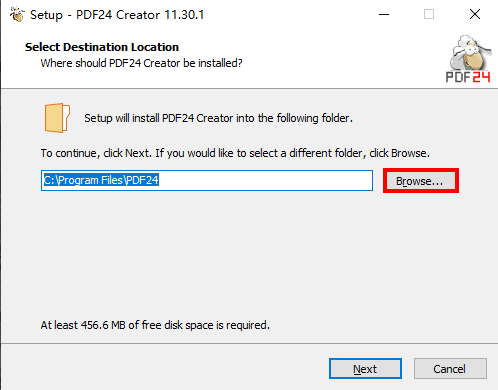This screenshot has width=498, height=390.
Task: Click the PDF24 sheep mascot logo
Action: coord(471,52)
